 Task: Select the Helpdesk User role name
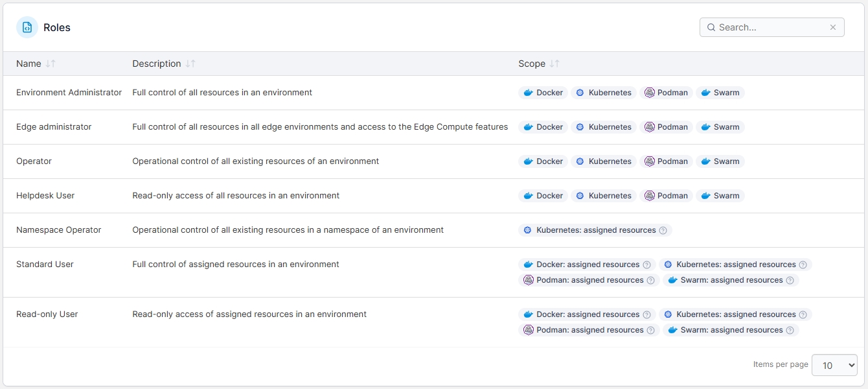(45, 196)
